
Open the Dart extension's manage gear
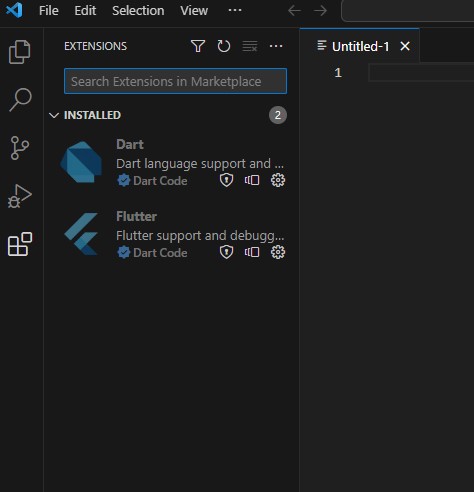[278, 180]
